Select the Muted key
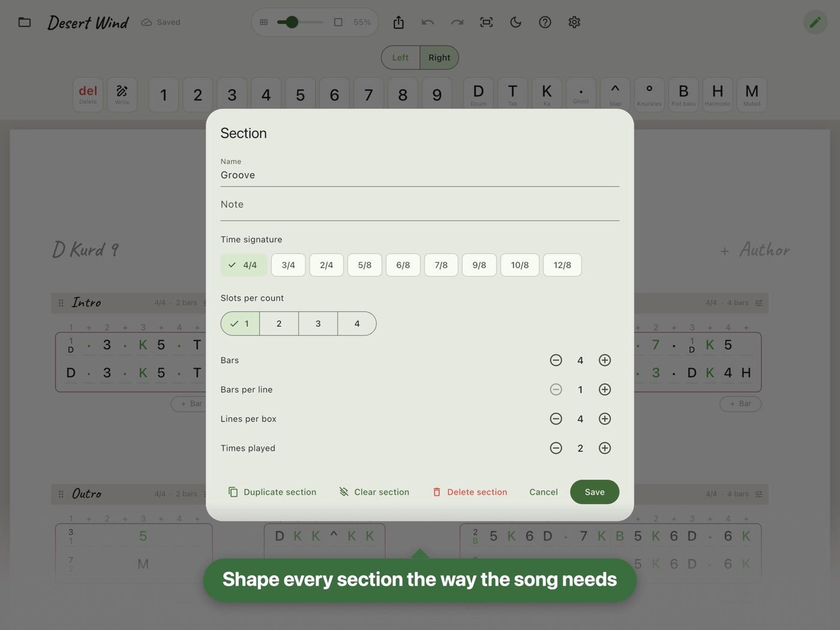Image resolution: width=840 pixels, height=630 pixels. 752,94
